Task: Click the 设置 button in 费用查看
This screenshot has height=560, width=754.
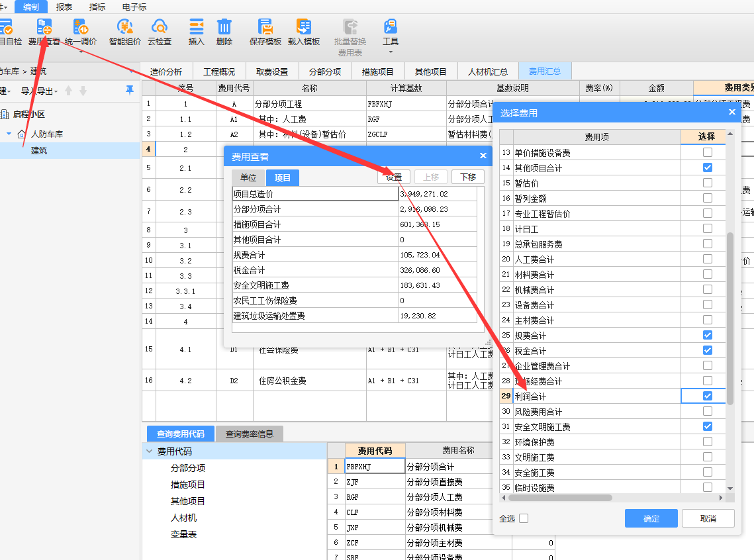Action: click(394, 177)
